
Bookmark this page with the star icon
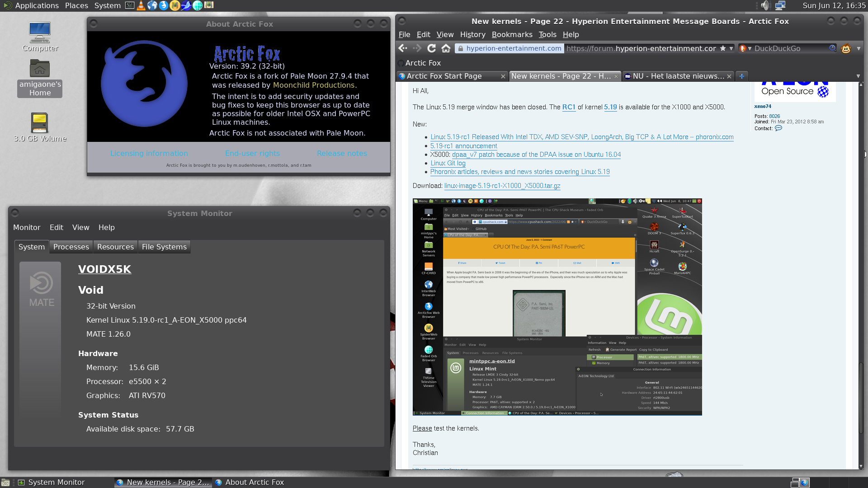pos(723,48)
